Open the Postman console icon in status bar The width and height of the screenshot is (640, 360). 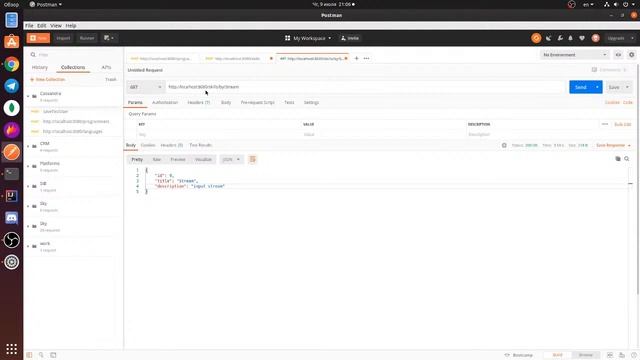tap(53, 355)
